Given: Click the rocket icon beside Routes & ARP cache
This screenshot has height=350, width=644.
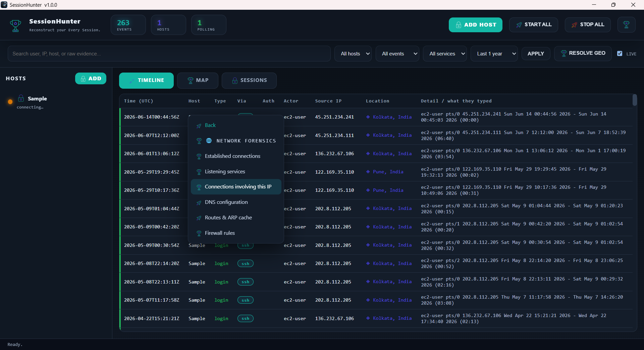Looking at the screenshot, I should 199,218.
